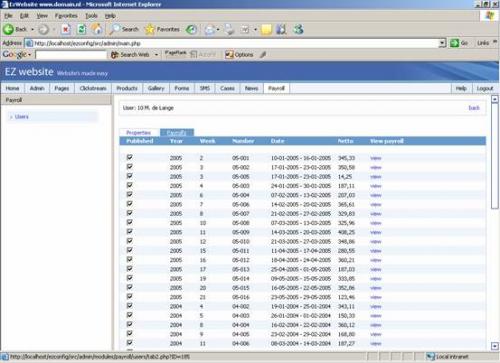Click the Research toolbar icon
This screenshot has width=500, height=363.
click(x=282, y=29)
